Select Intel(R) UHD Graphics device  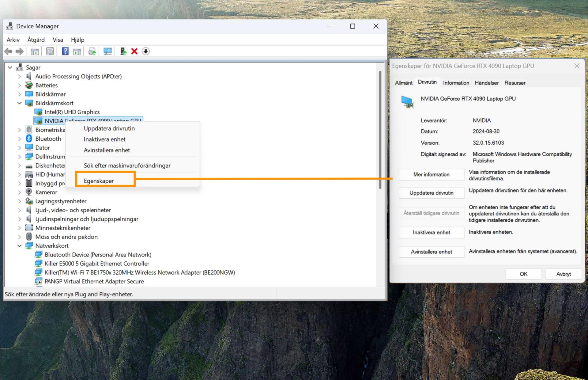pos(72,112)
